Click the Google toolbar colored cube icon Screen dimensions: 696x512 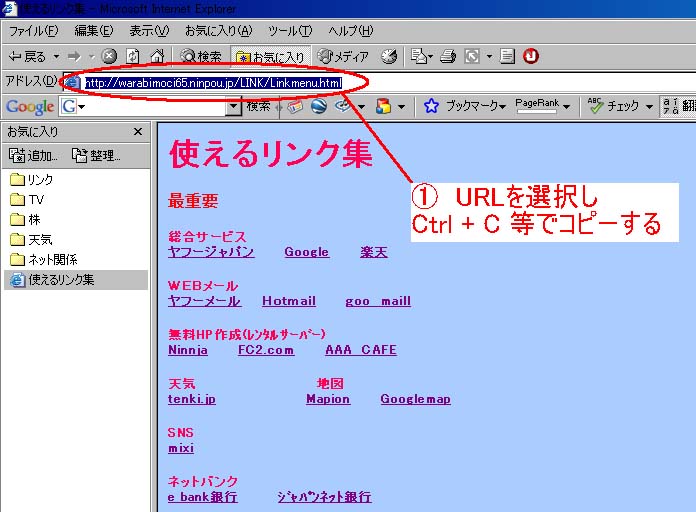tap(384, 106)
